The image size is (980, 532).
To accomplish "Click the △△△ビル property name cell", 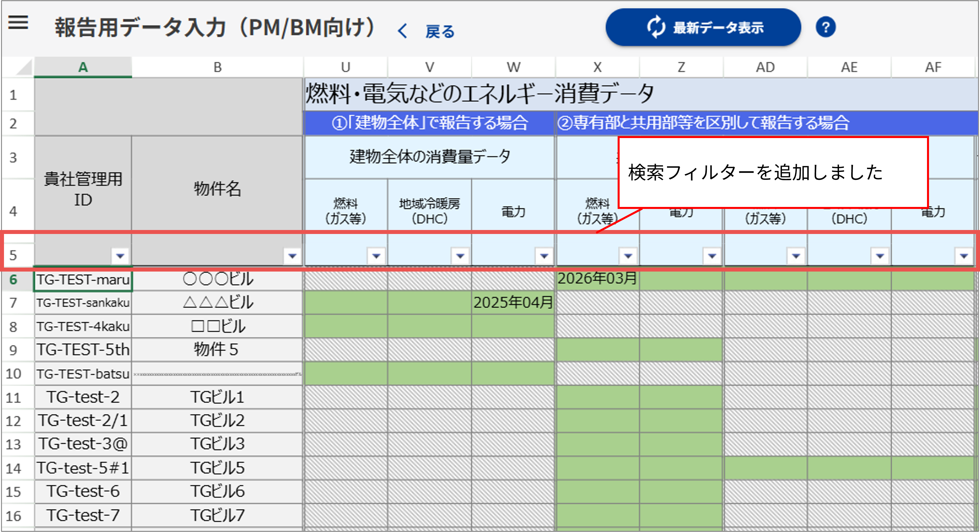I will click(217, 303).
